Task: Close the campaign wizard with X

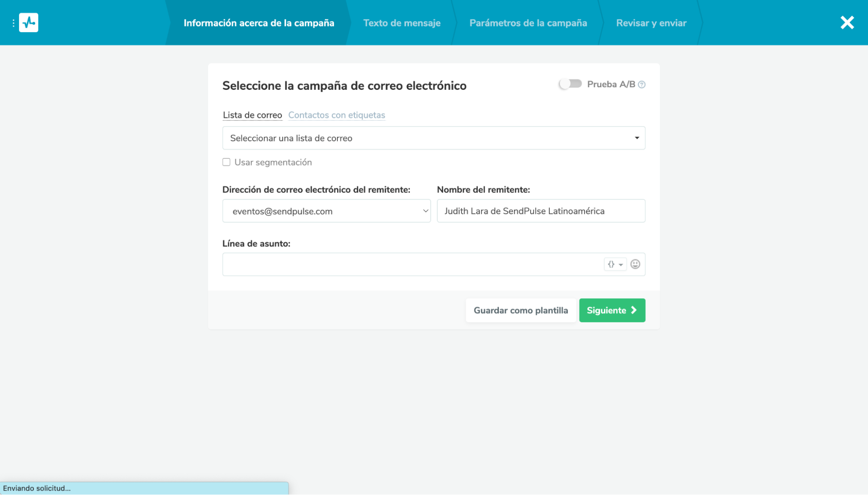Action: point(847,23)
